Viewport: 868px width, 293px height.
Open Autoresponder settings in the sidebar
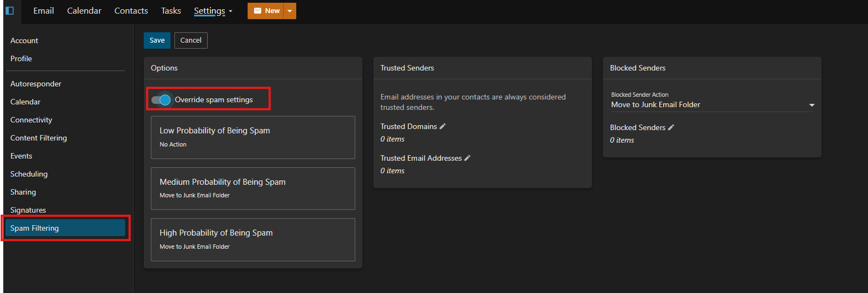tap(36, 84)
